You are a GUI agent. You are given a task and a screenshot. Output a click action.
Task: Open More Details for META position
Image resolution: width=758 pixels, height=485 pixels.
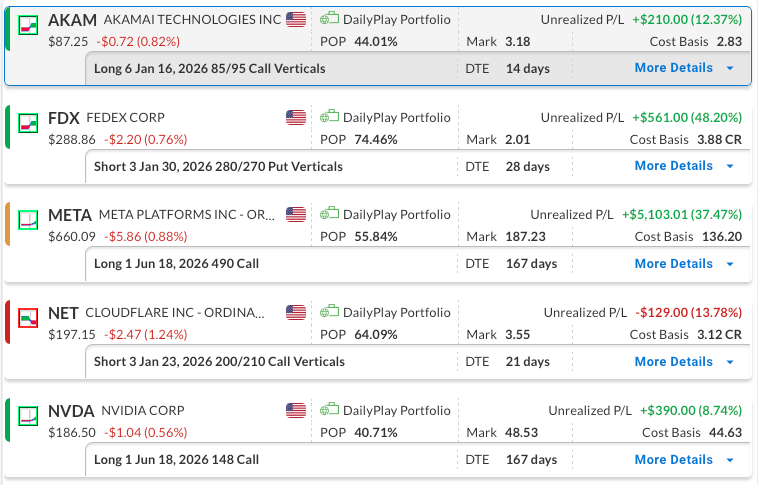click(x=684, y=264)
